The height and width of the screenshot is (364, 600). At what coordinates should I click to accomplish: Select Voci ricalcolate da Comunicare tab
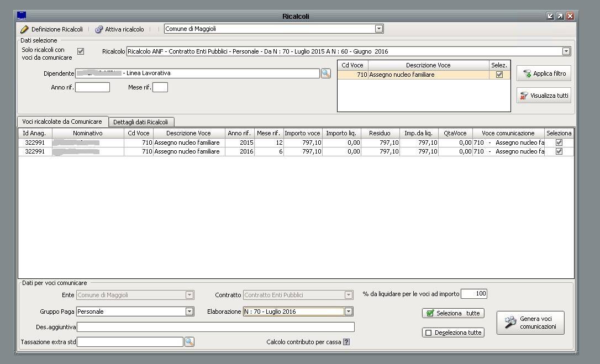coord(62,122)
